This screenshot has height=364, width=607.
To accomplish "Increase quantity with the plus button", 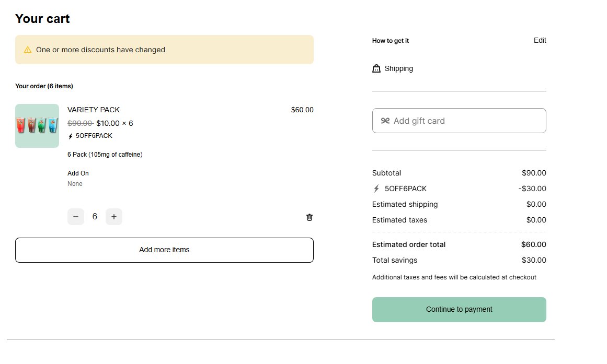I will 114,217.
